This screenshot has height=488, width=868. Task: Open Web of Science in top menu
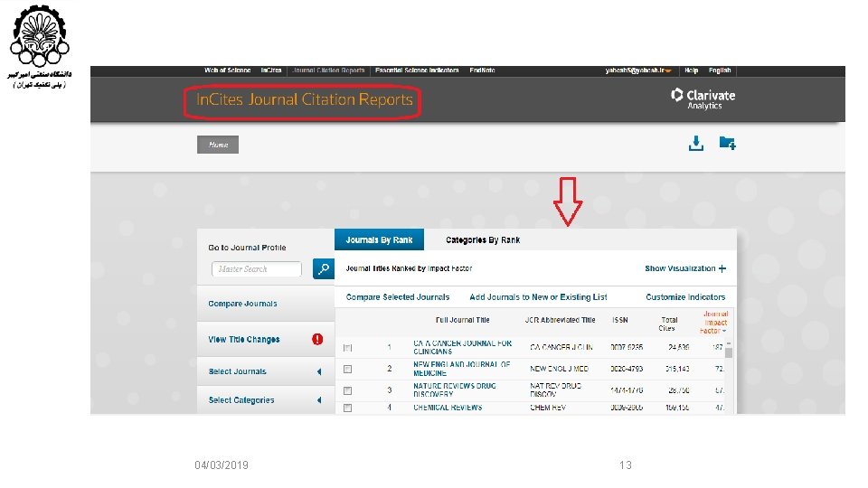(228, 70)
